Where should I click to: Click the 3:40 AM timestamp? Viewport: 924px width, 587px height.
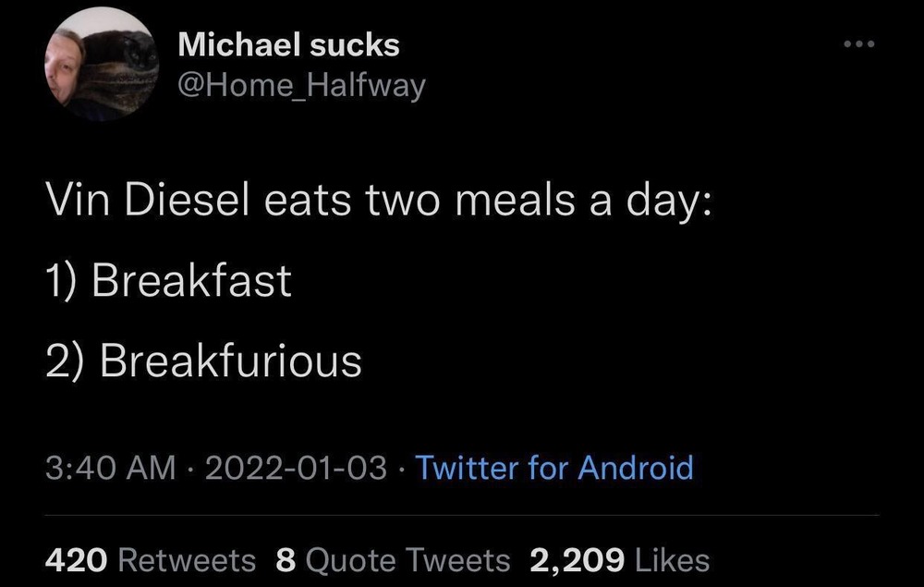coord(110,468)
